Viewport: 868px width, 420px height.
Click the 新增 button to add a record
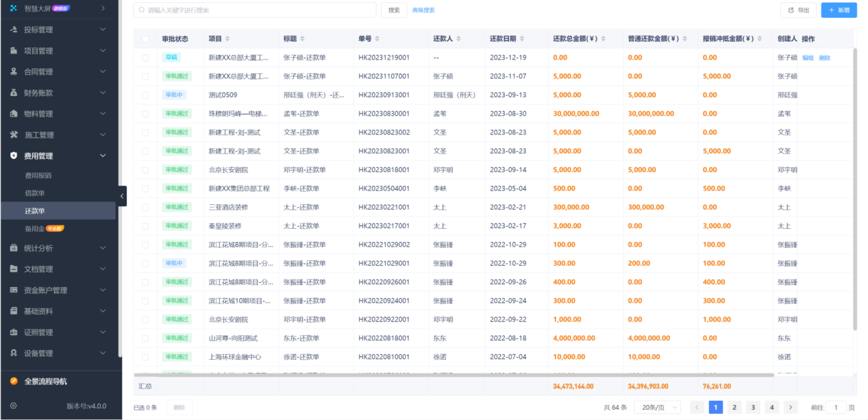coord(838,10)
